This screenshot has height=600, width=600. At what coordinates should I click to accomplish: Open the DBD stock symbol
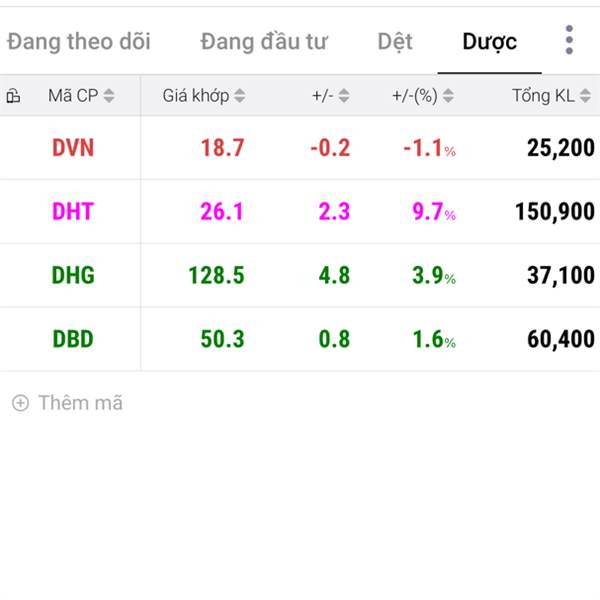(x=73, y=339)
